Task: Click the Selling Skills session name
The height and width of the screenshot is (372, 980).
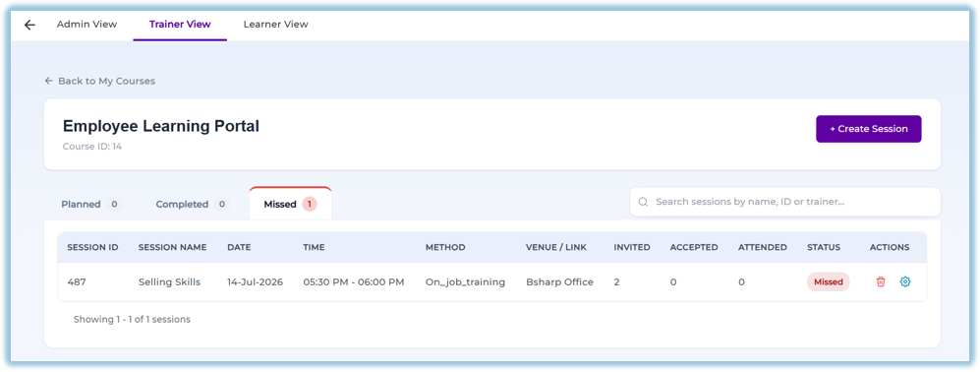Action: pyautogui.click(x=169, y=281)
